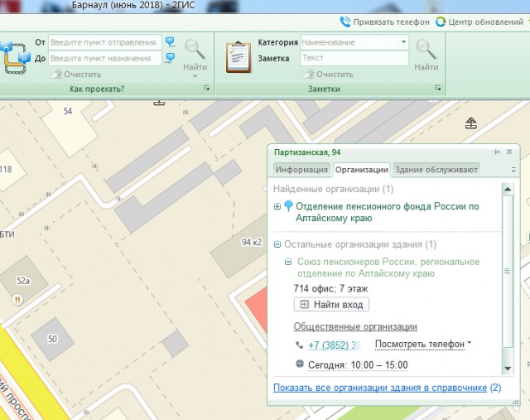Clear route fields with Очистить
Screen dimensions: 530x420
(77, 75)
